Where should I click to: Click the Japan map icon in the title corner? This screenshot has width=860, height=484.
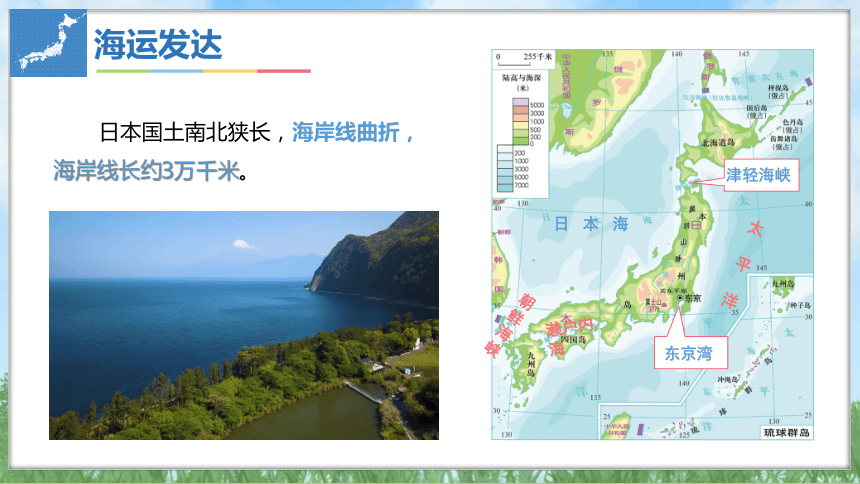48,43
